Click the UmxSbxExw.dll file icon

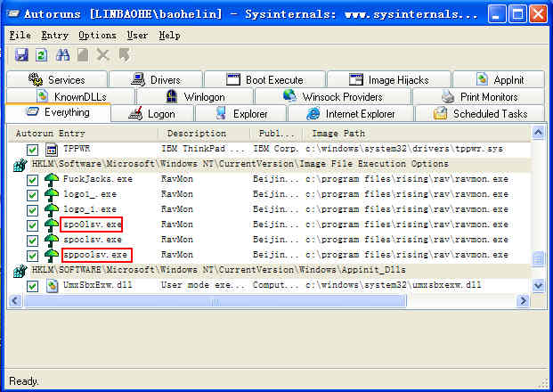click(x=52, y=285)
